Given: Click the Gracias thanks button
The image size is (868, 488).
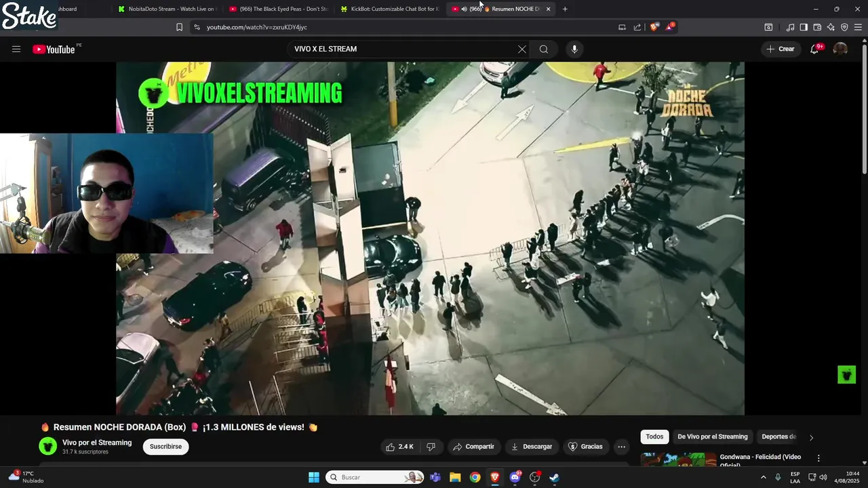Looking at the screenshot, I should coord(585,447).
